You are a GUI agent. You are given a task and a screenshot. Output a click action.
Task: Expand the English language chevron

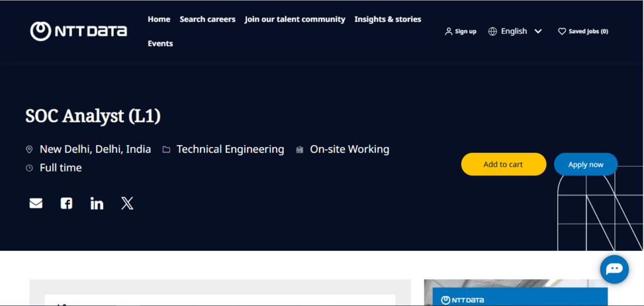pos(538,31)
